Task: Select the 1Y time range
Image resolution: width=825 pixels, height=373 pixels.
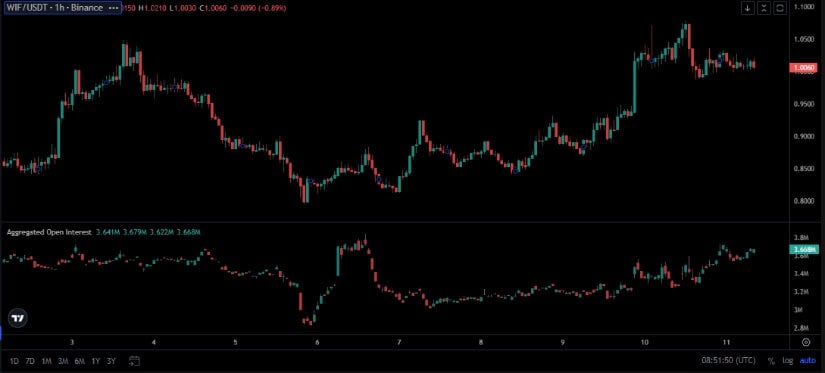Action: [96, 361]
